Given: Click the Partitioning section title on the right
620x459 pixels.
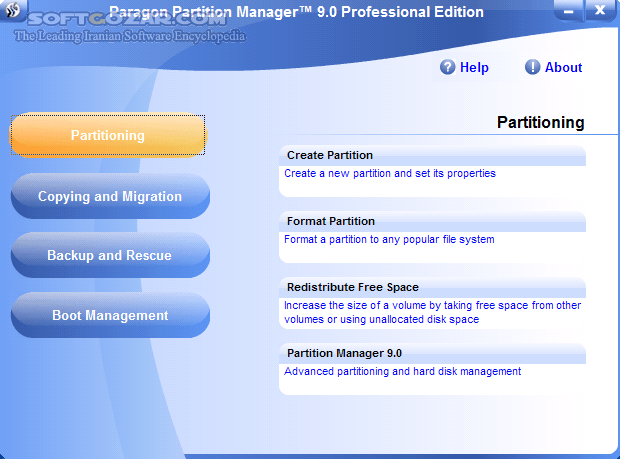Looking at the screenshot, I should [x=541, y=123].
